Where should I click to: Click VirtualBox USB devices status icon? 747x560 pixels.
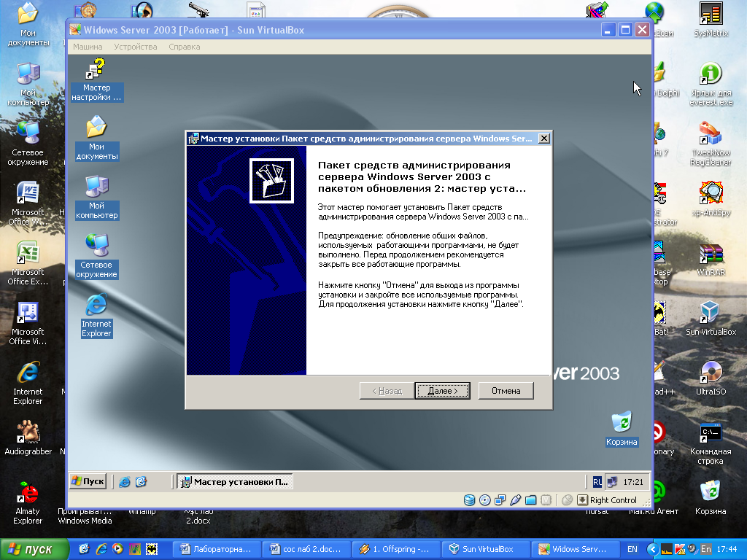tap(515, 500)
